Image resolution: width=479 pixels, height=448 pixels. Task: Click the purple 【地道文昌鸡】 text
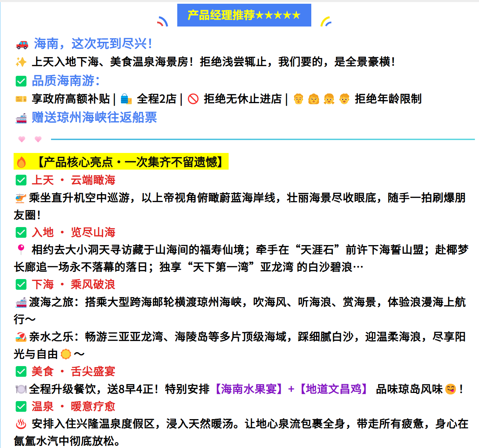pyautogui.click(x=333, y=389)
